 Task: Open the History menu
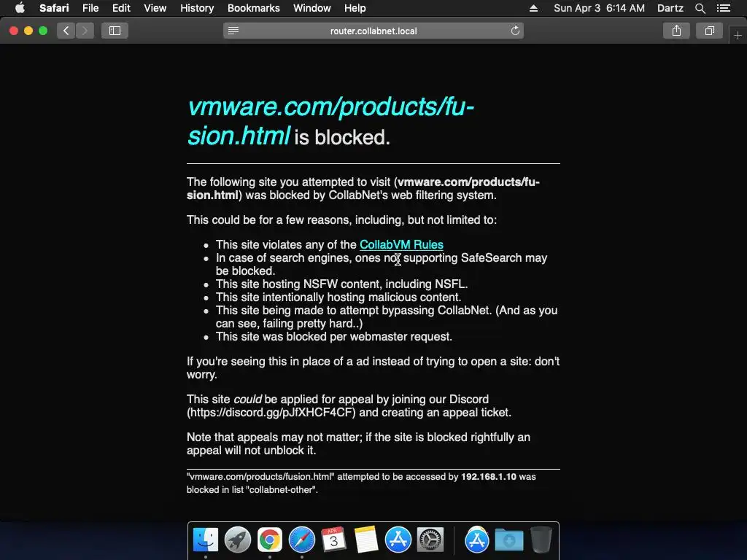tap(197, 8)
